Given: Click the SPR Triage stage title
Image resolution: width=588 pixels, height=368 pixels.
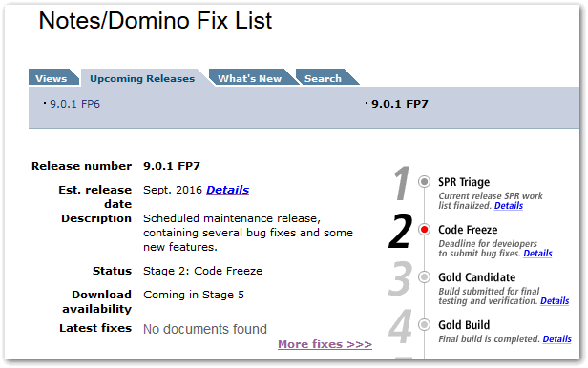Looking at the screenshot, I should tap(464, 182).
